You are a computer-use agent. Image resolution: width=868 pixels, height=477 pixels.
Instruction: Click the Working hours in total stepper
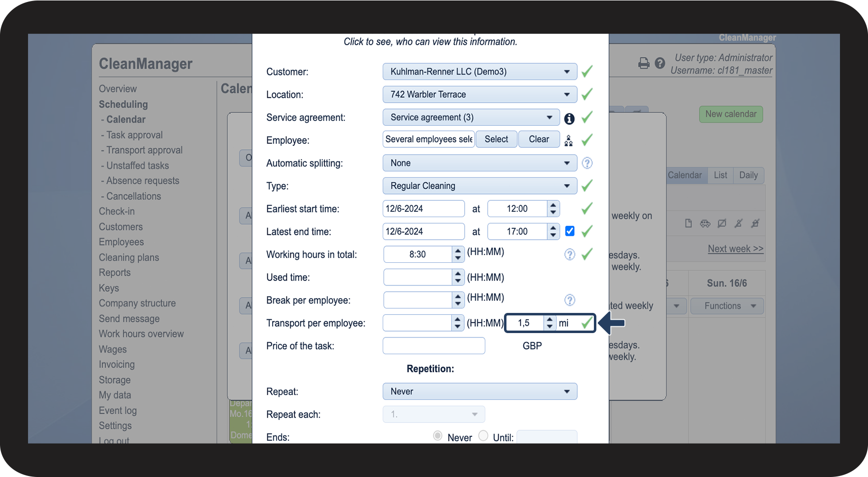458,254
